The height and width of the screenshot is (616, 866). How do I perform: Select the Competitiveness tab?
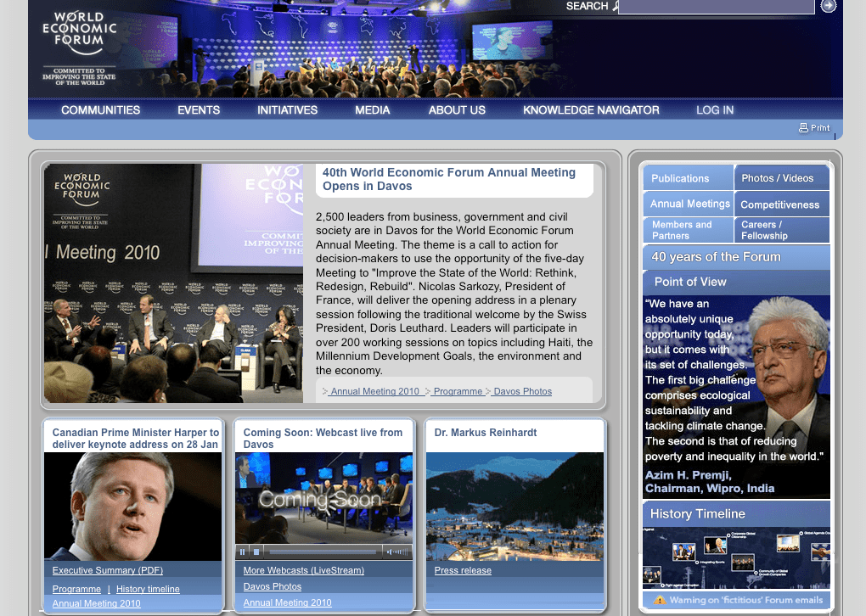coord(781,204)
